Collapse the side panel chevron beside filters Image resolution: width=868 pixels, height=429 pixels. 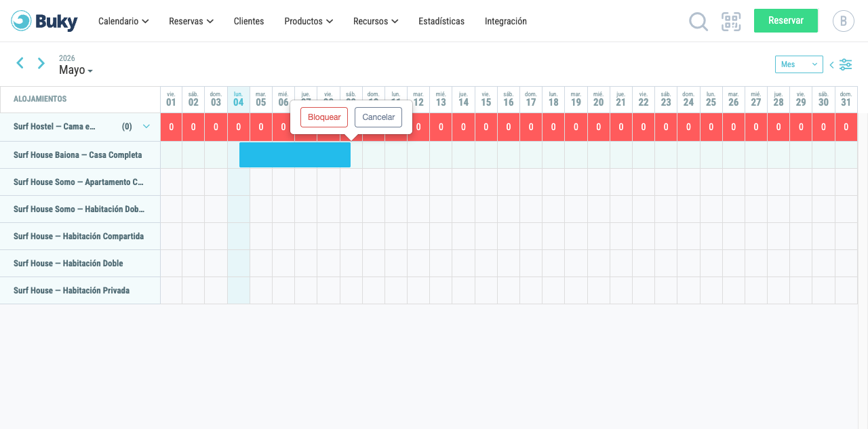coord(831,65)
